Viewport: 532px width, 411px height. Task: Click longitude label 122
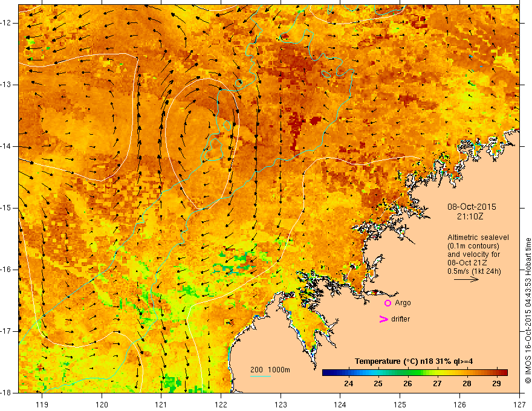[x=221, y=404]
